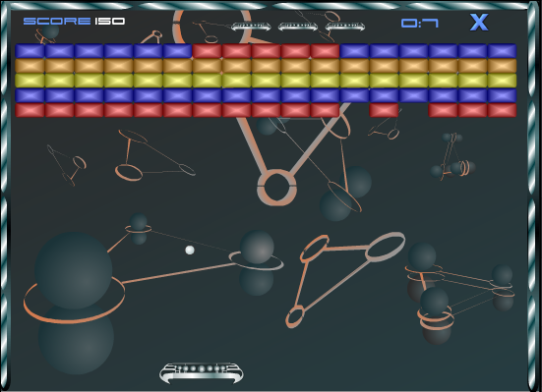Click the last blue brick in top row
Viewport: 542px width, 392px height.
[x=502, y=51]
